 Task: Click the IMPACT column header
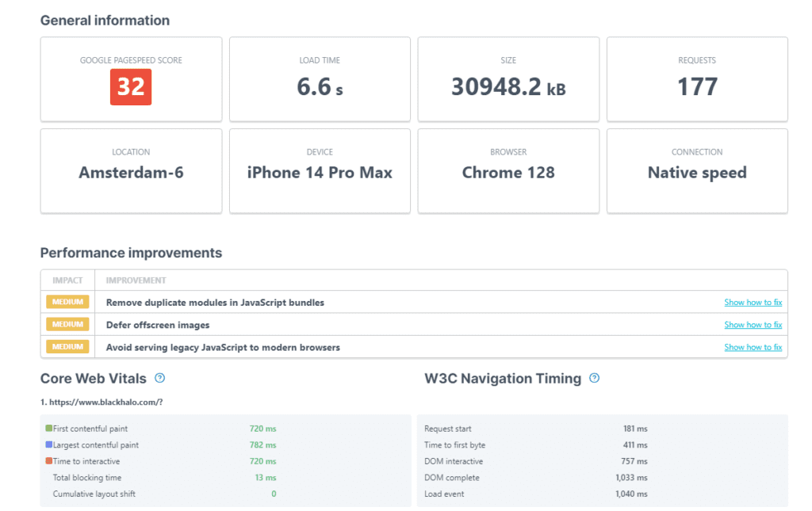67,280
